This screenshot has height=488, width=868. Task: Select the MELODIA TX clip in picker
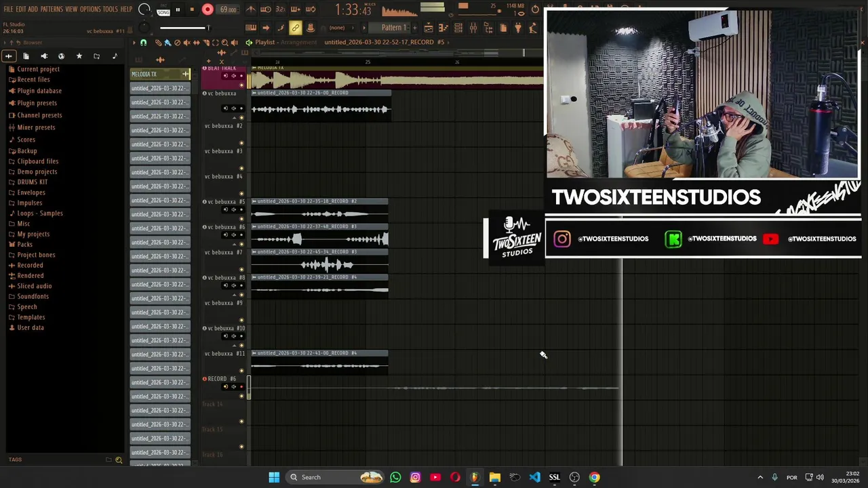[x=160, y=74]
